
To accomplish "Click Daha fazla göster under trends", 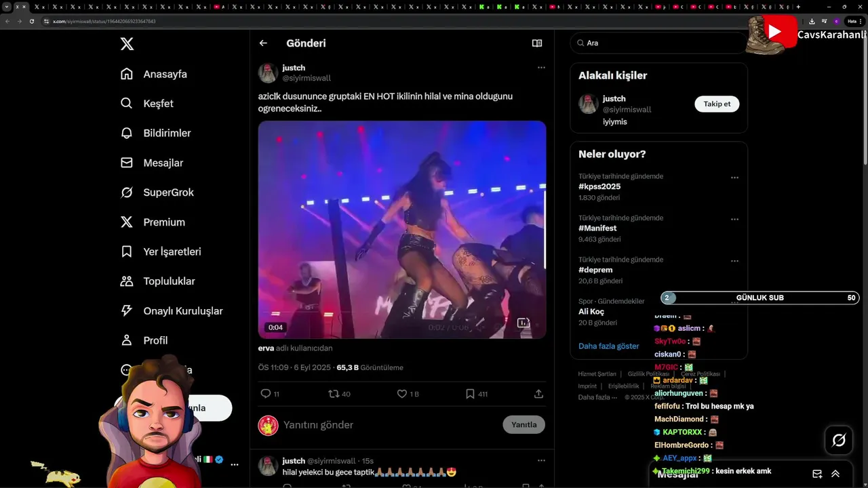I will [609, 346].
